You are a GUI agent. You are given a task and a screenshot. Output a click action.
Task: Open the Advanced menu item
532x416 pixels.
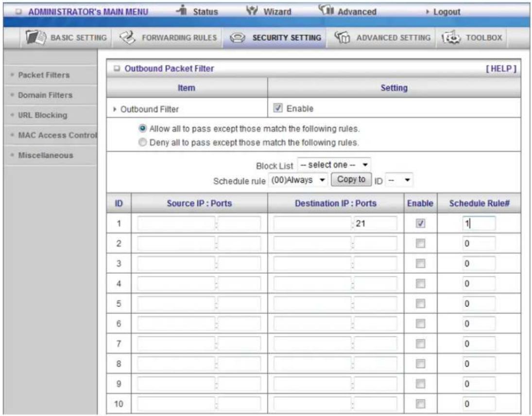point(357,12)
